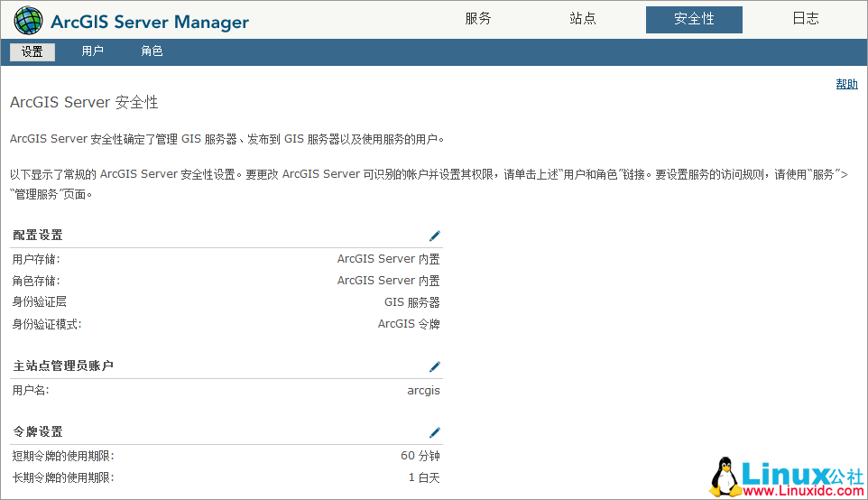Click the 配置设置 section header
The image size is (868, 500).
[38, 236]
